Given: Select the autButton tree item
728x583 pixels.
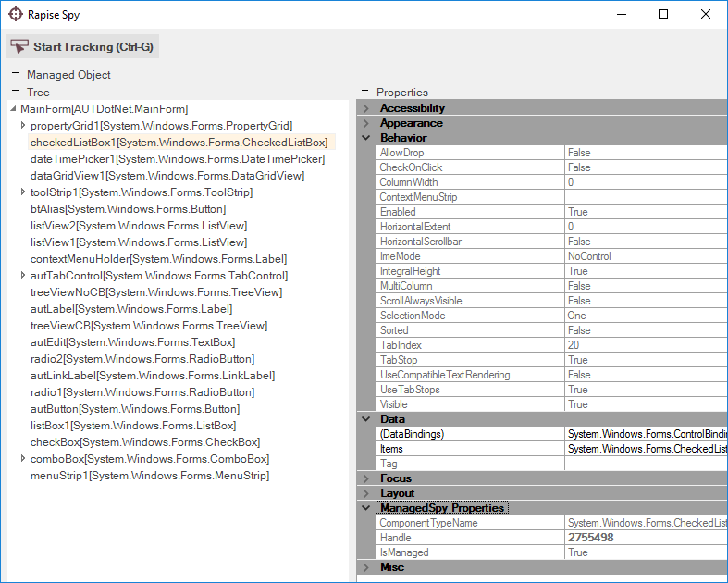Looking at the screenshot, I should click(x=135, y=409).
